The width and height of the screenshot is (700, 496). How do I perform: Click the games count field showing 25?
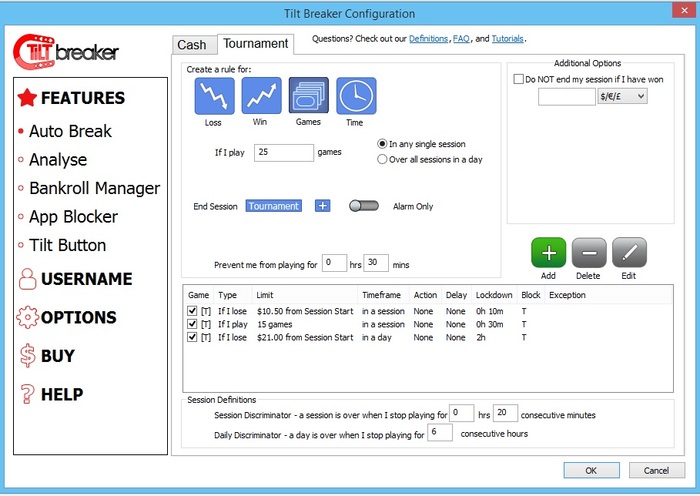pos(284,152)
